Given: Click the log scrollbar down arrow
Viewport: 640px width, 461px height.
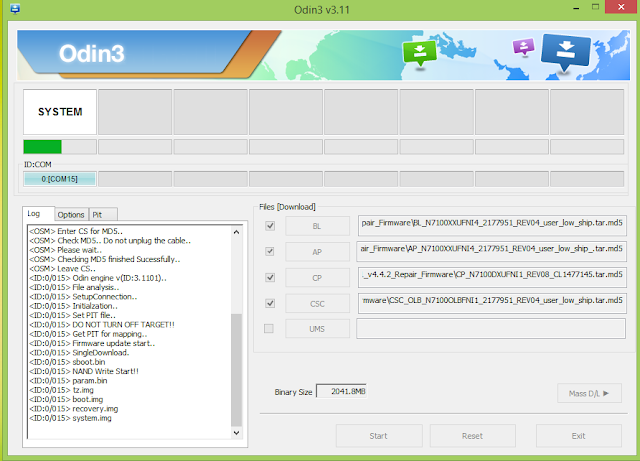Looking at the screenshot, I should pos(236,432).
